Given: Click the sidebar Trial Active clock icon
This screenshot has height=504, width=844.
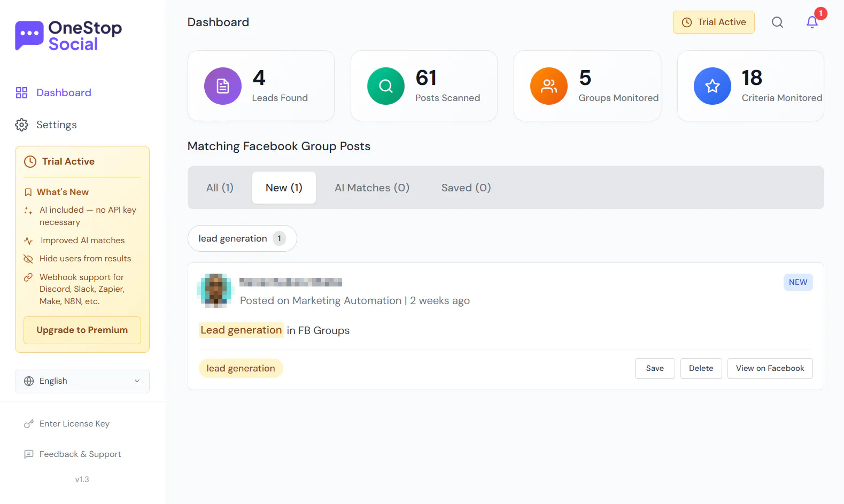Looking at the screenshot, I should pos(30,161).
